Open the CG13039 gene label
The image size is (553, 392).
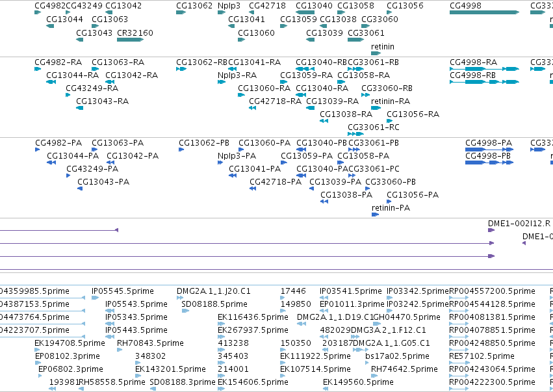[x=324, y=33]
